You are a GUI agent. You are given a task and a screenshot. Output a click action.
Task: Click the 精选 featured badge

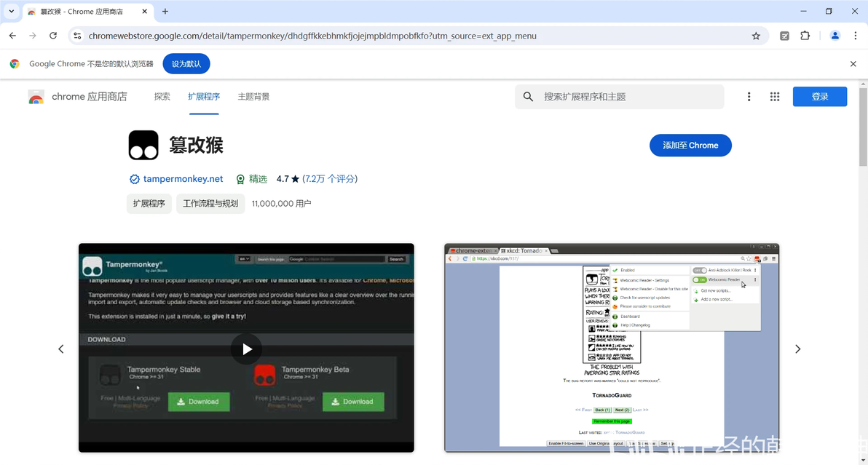pos(252,178)
